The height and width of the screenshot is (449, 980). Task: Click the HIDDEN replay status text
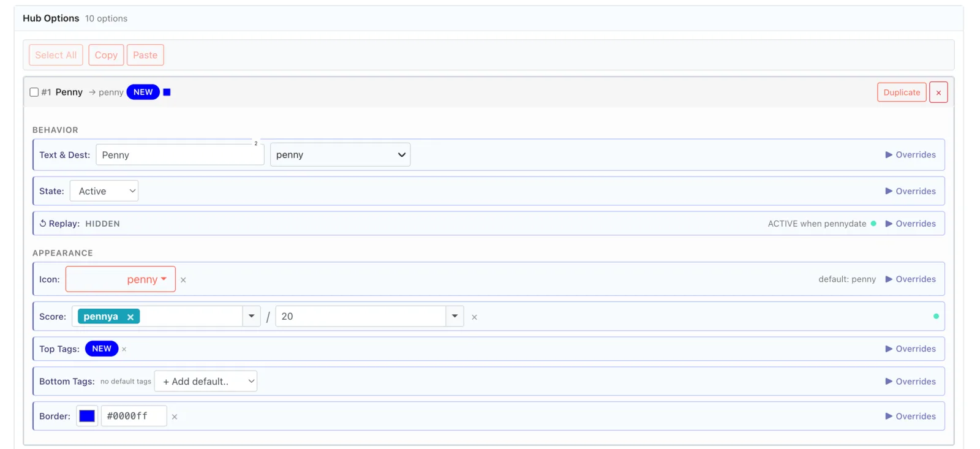coord(102,224)
